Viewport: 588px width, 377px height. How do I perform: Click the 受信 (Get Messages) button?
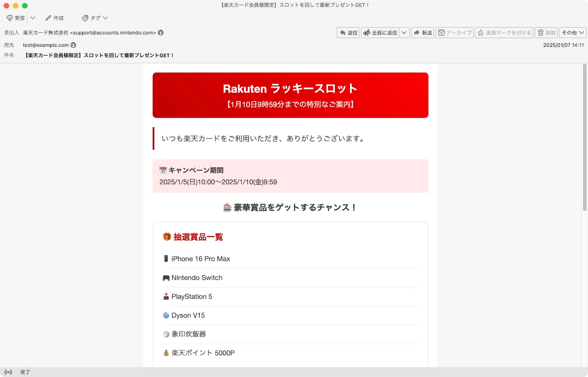tap(16, 18)
